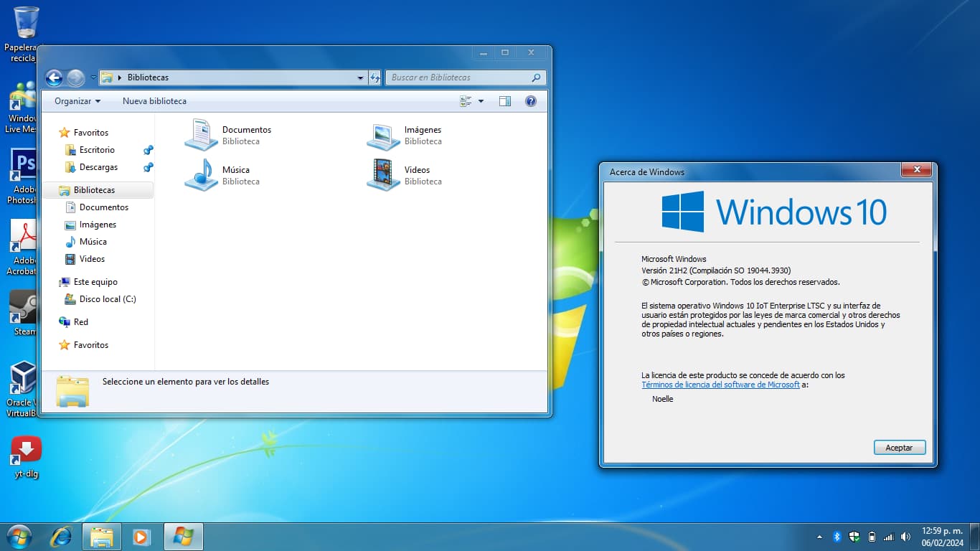Select Este equipo in navigation pane
Image resolution: width=980 pixels, height=551 pixels.
(95, 282)
